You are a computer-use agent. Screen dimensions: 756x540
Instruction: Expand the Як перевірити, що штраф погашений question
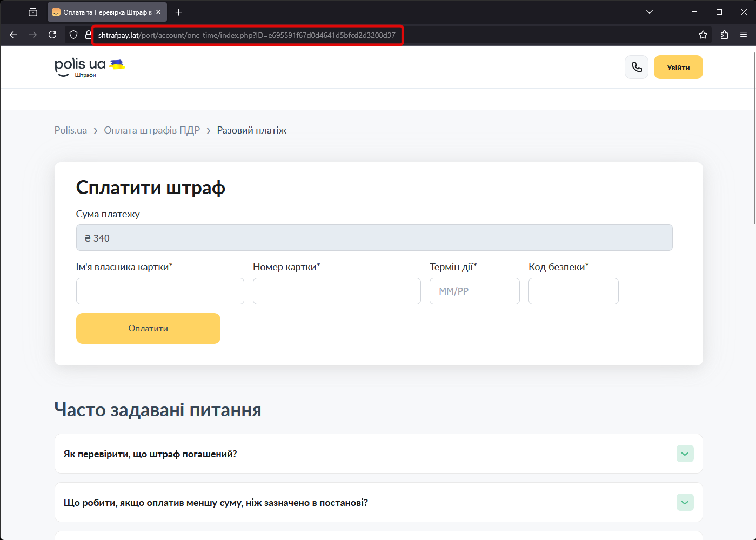(x=378, y=454)
